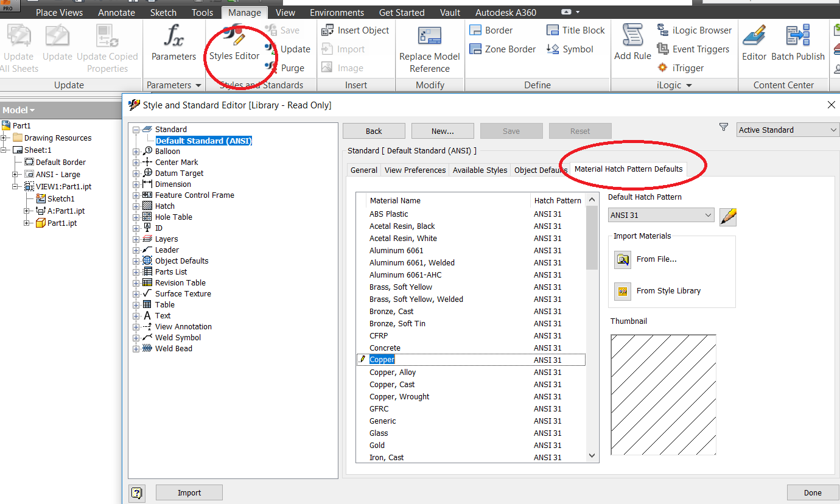Open the iLogic Browser
The image size is (840, 504).
point(695,30)
